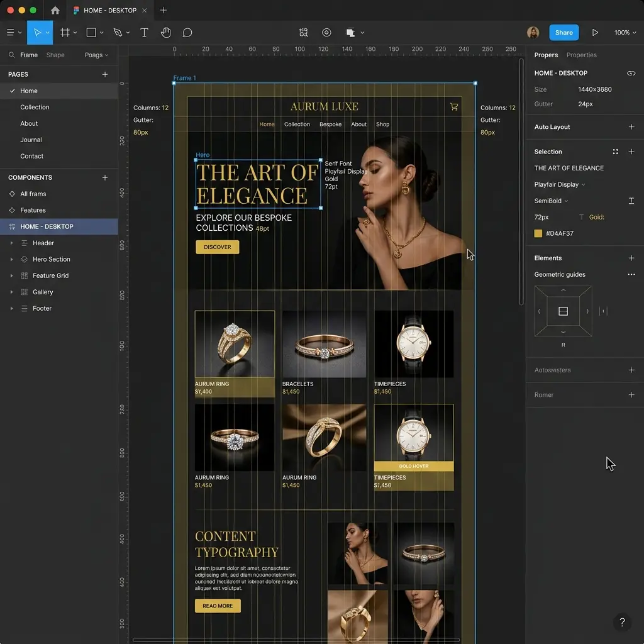Select the Text tool in toolbar
This screenshot has width=644, height=644.
(x=144, y=33)
